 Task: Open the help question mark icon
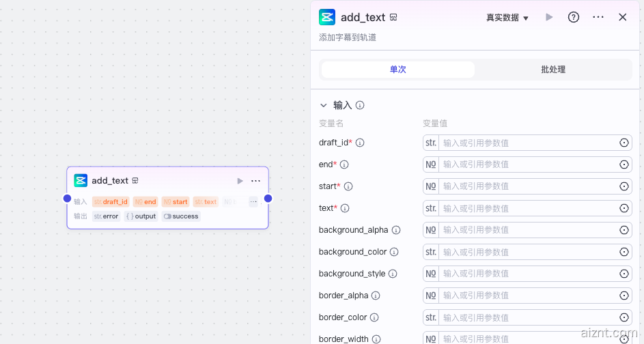pyautogui.click(x=574, y=17)
